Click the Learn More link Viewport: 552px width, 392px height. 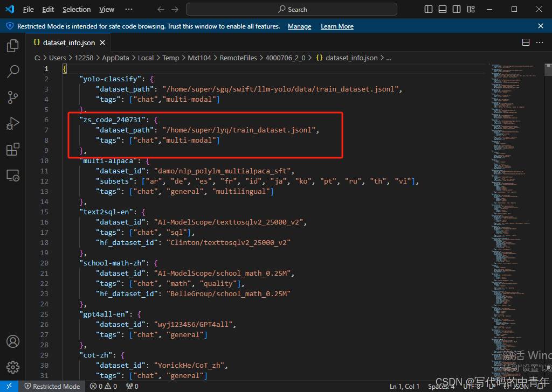(337, 26)
